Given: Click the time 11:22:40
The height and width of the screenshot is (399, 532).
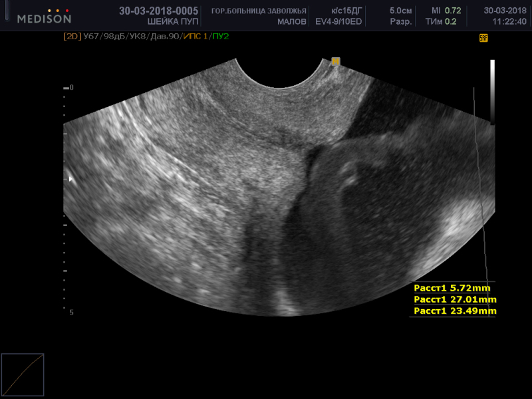Looking at the screenshot, I should point(509,22).
